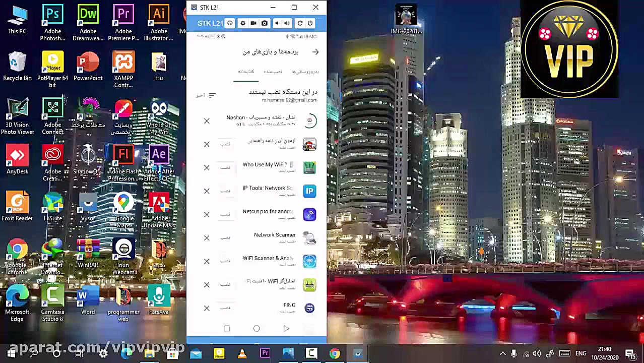Select the headphones audio icon in the toolbar

[x=230, y=23]
